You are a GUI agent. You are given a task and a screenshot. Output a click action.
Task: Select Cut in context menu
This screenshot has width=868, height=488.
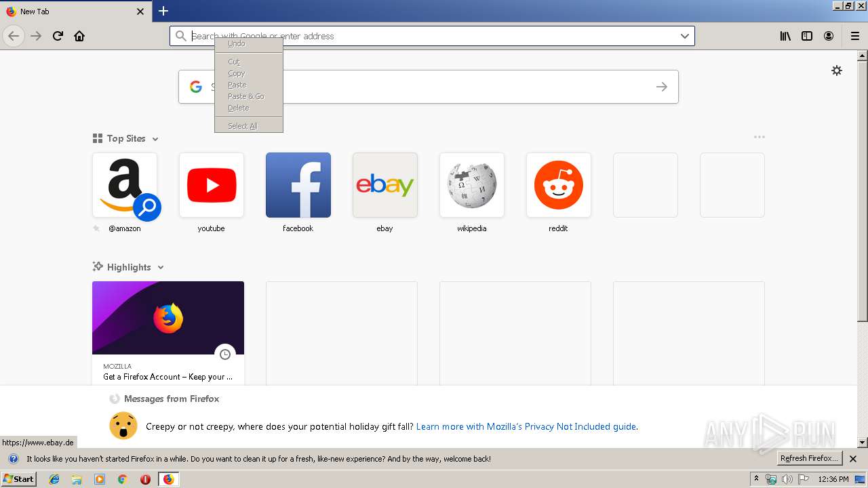click(249, 62)
